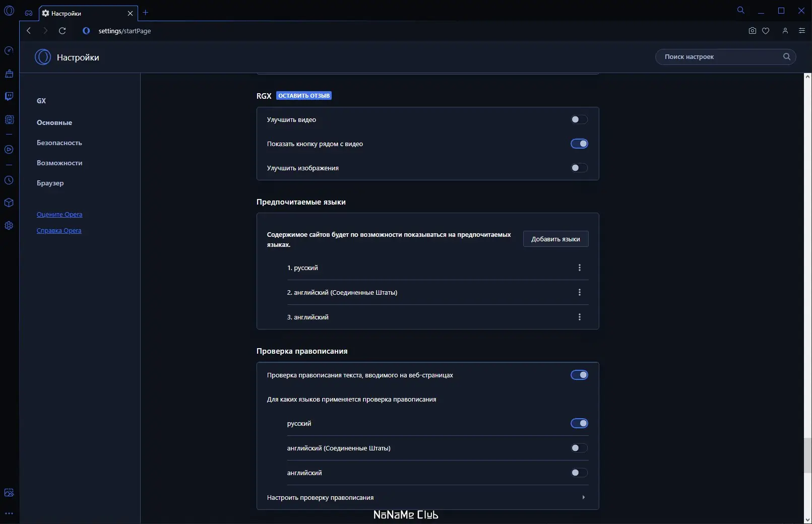Open the chip-shaped sidebar icon

(9, 119)
